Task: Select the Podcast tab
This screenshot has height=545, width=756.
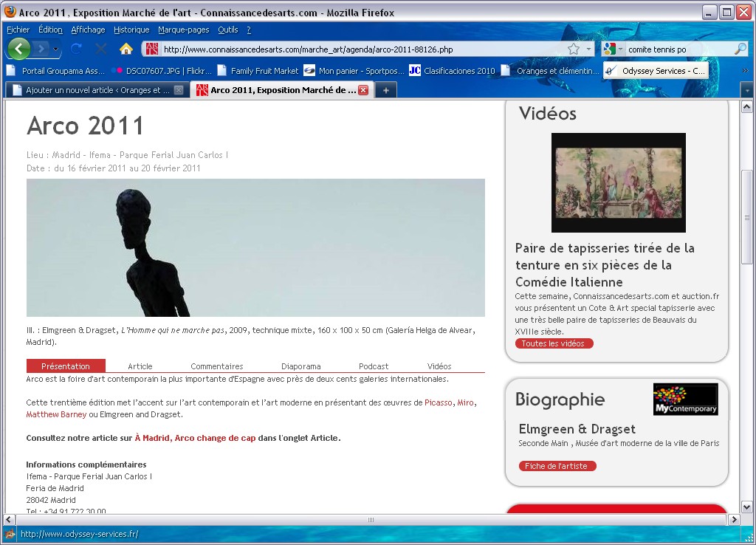Action: [374, 366]
